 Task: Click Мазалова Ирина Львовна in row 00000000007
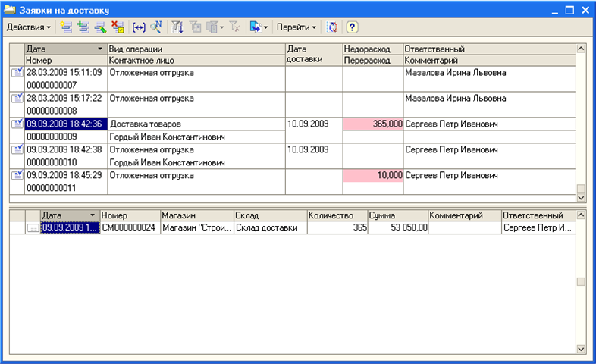point(456,73)
